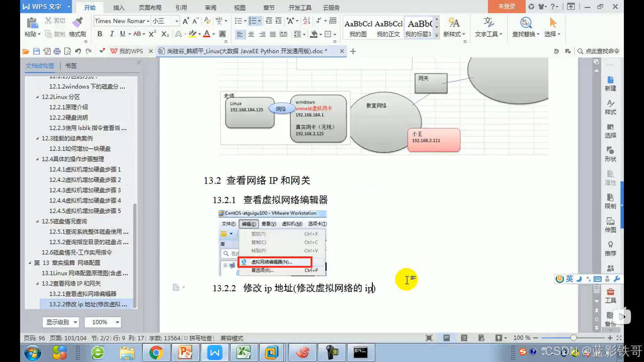
Task: Open the Insert ribbon tab
Action: pyautogui.click(x=119, y=7)
